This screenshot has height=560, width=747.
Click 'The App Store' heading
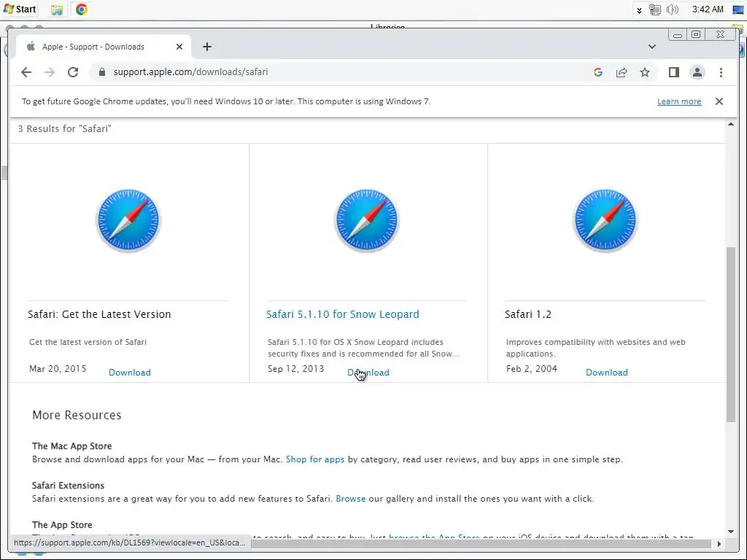(x=62, y=525)
